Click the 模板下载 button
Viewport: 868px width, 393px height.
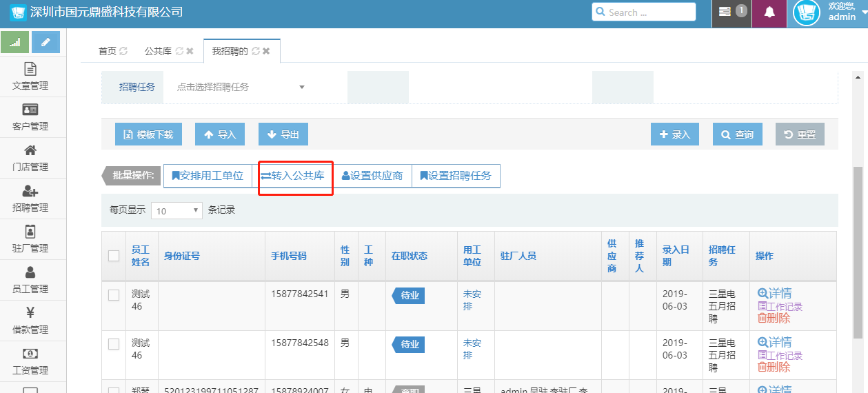click(148, 134)
